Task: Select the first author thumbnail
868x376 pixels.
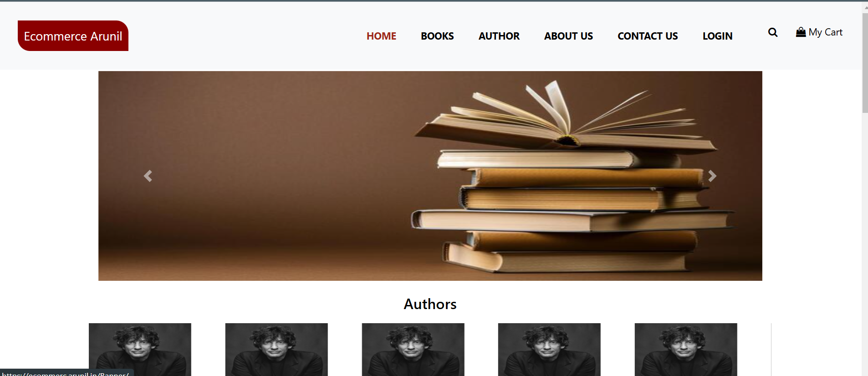Action: point(140,350)
